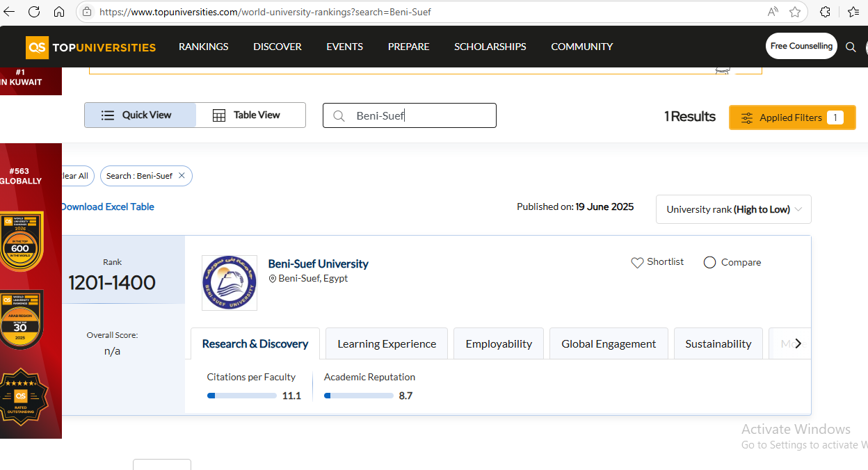Click the Quick View list icon
The height and width of the screenshot is (470, 868).
pos(108,115)
